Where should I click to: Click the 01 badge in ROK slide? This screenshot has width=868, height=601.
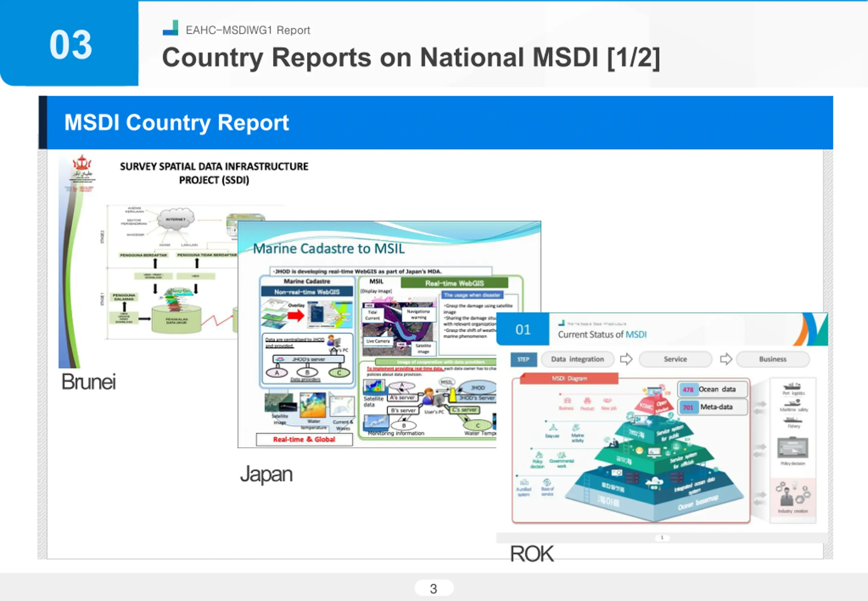pos(523,329)
